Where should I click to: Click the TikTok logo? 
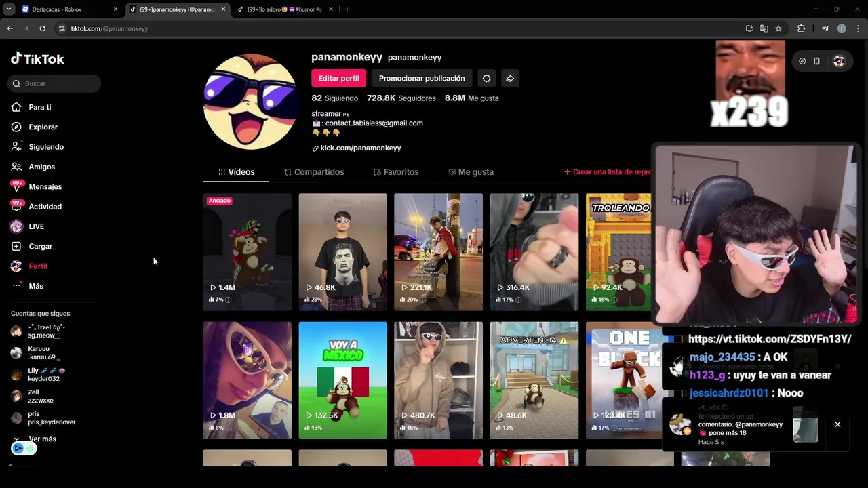pyautogui.click(x=37, y=59)
